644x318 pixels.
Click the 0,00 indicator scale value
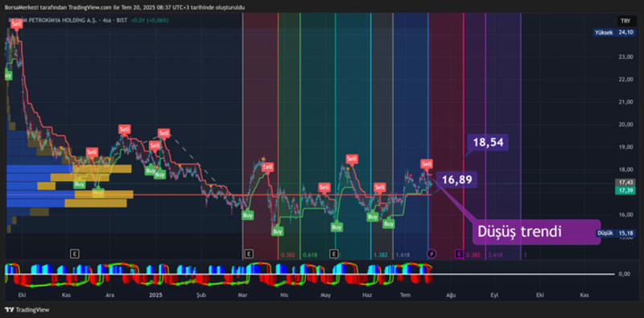pos(625,274)
